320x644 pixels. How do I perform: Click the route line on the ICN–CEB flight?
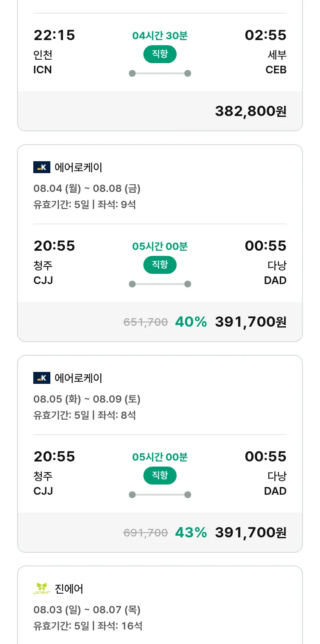click(160, 73)
